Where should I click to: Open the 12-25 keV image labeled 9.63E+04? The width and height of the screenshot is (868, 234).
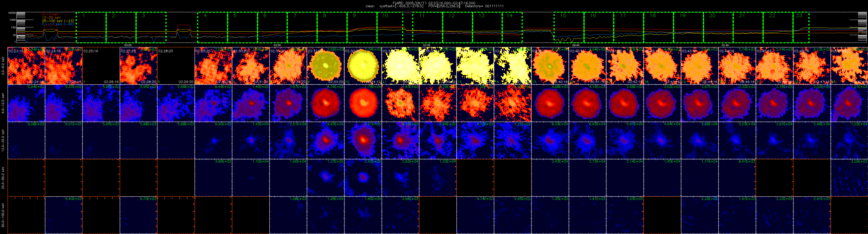325,140
